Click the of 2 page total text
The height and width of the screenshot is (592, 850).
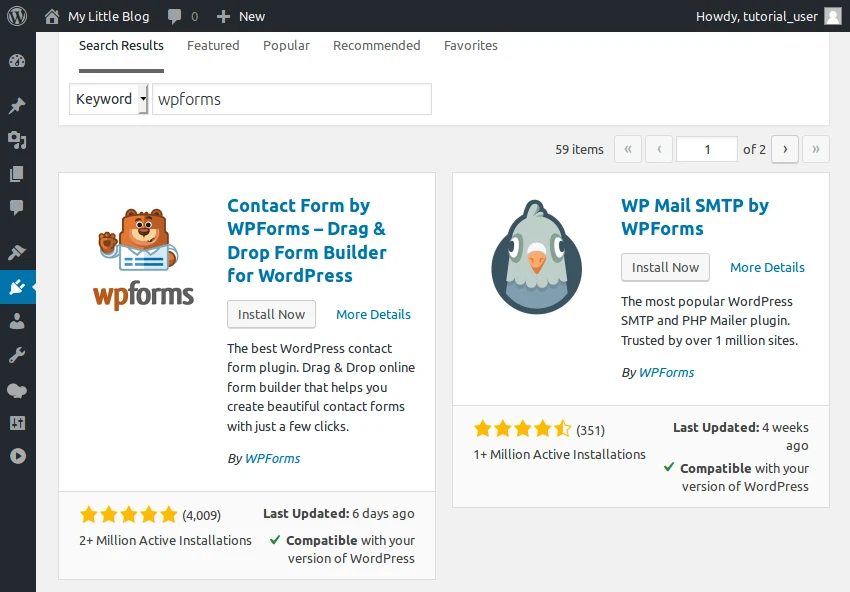click(754, 149)
